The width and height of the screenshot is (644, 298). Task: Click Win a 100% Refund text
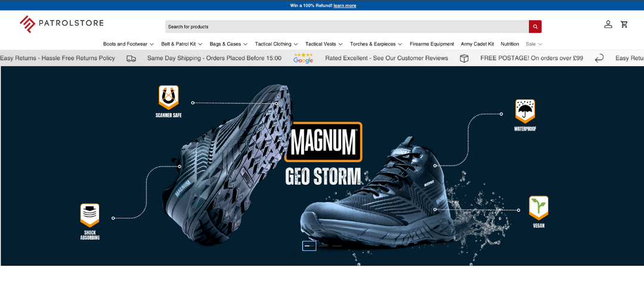click(x=311, y=5)
